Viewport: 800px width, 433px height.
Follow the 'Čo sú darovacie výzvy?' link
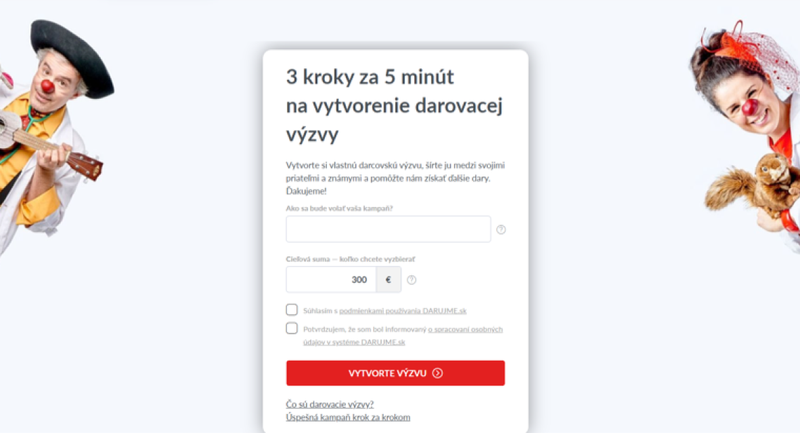point(330,404)
